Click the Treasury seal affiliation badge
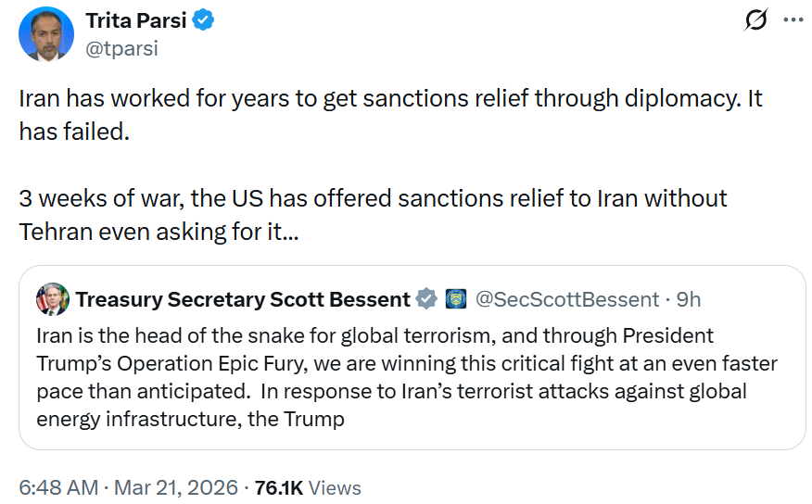Viewport: 812px width, 504px height. click(x=455, y=299)
